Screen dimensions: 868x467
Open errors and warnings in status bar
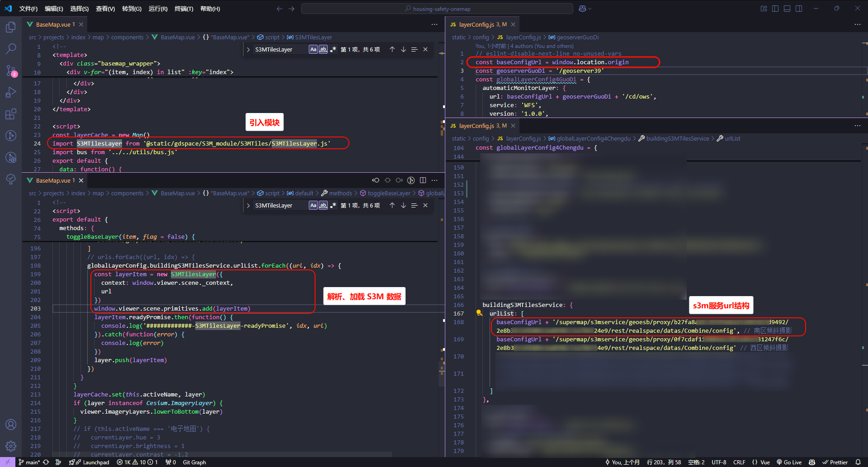tap(137, 462)
